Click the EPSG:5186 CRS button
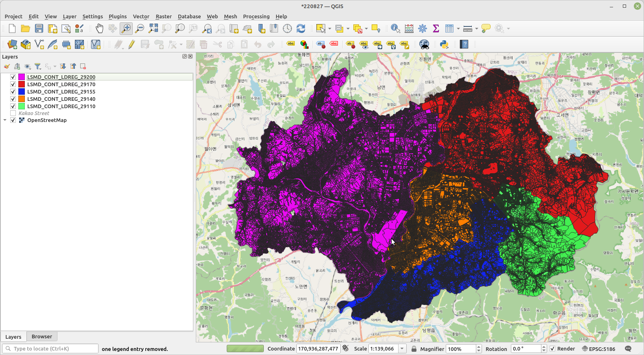The height and width of the screenshot is (355, 644). [x=598, y=349]
